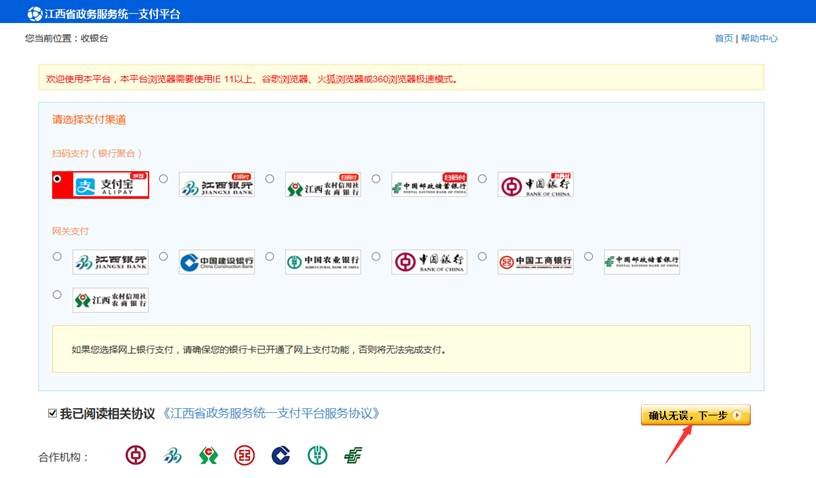Click Rural Credit partner icon at bottom

pos(208,456)
